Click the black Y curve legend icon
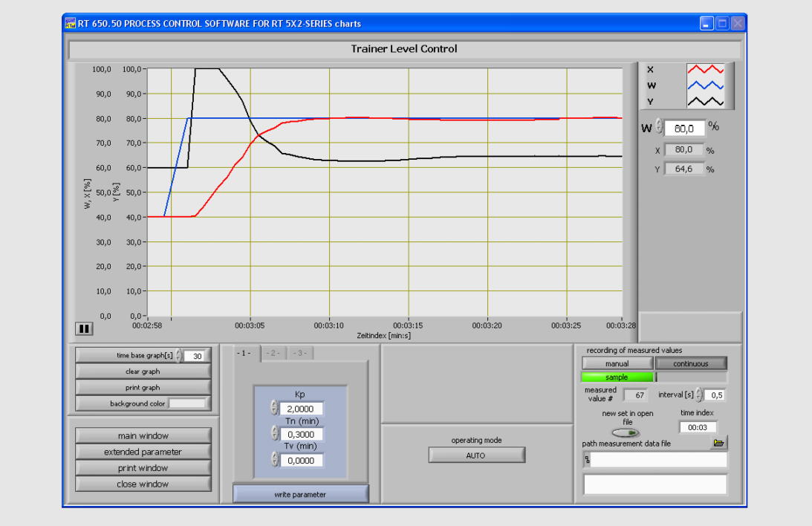The width and height of the screenshot is (812, 526). [x=704, y=102]
